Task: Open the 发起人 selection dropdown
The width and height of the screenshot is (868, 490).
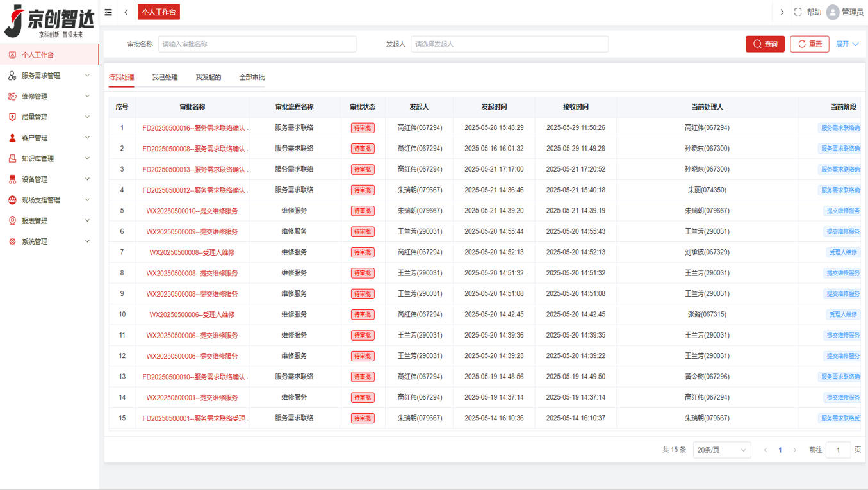Action: pyautogui.click(x=509, y=44)
